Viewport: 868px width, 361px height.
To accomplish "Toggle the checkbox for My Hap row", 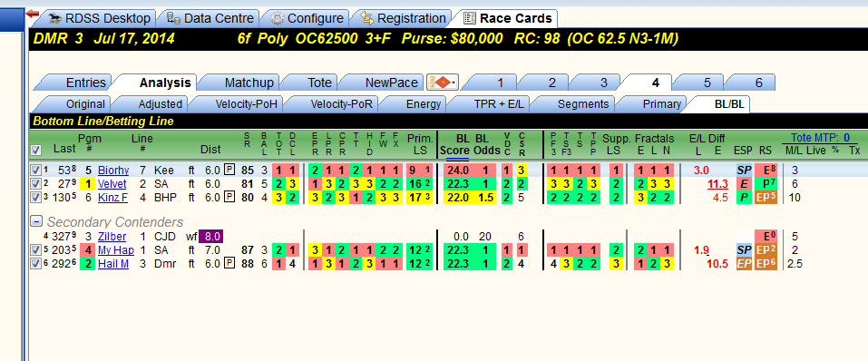I will (35, 251).
